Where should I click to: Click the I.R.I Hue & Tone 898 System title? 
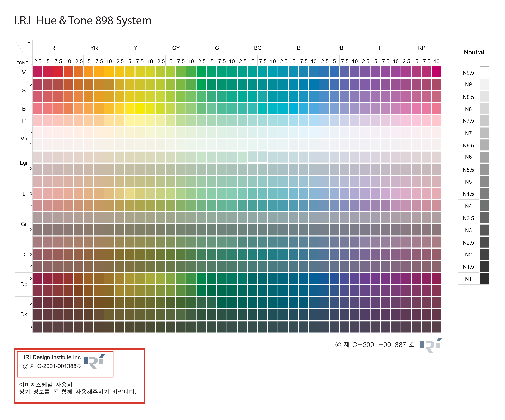[83, 20]
